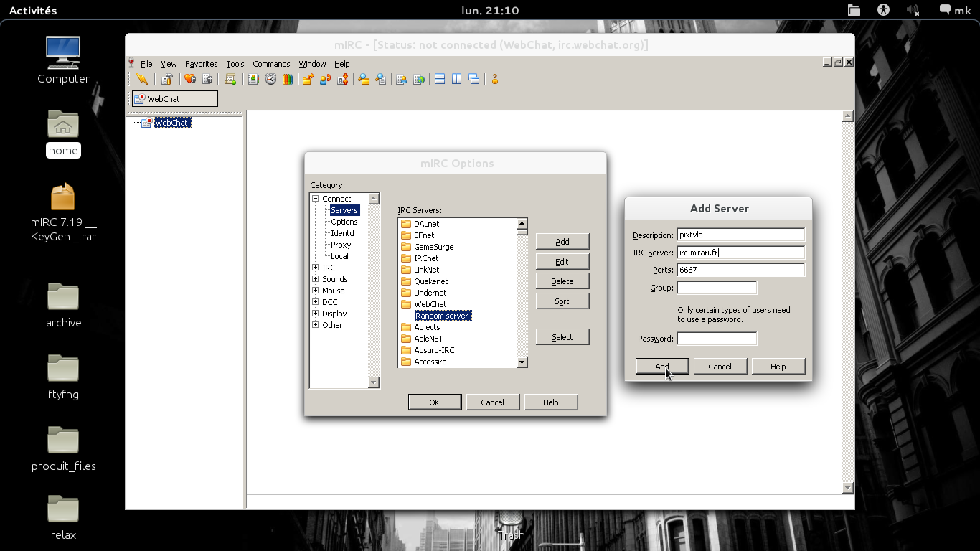
Task: Open the Favorites menu
Action: (x=201, y=64)
